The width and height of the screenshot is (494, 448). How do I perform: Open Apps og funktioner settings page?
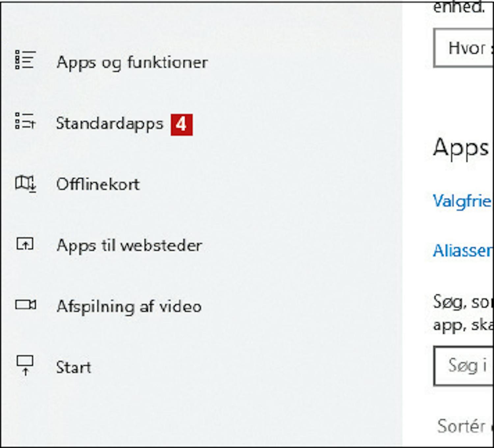(x=132, y=63)
